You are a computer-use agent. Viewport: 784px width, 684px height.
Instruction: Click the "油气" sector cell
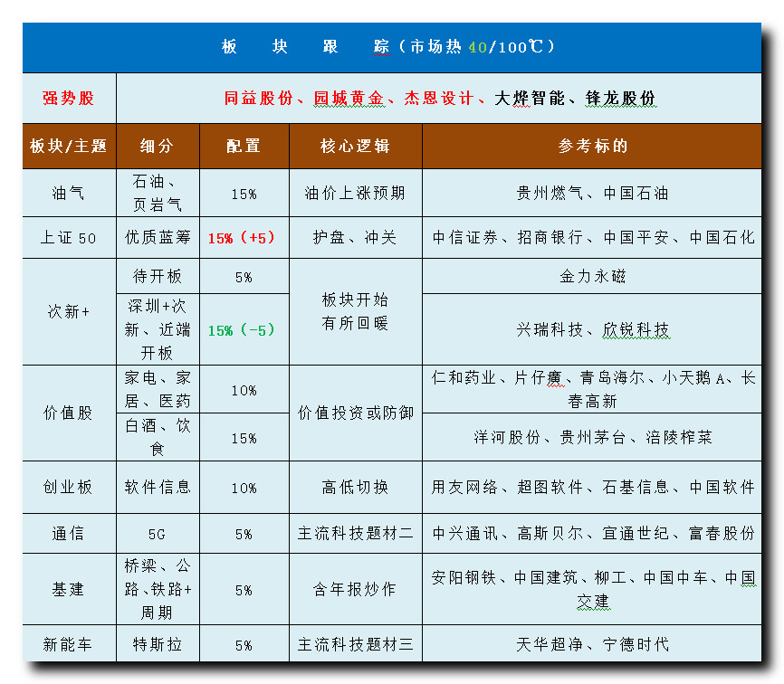tap(69, 193)
